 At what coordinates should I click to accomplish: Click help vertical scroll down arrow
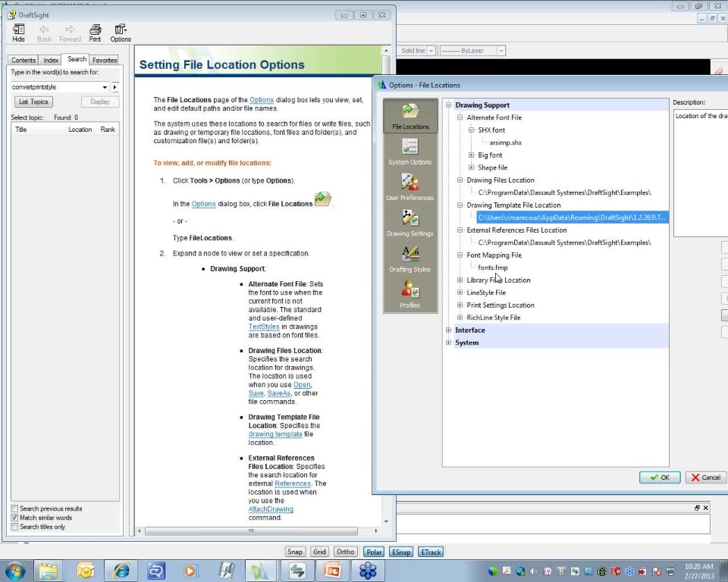pyautogui.click(x=386, y=521)
